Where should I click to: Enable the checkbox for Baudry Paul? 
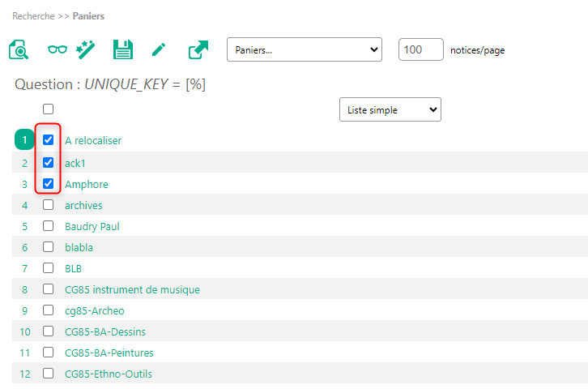(x=48, y=226)
